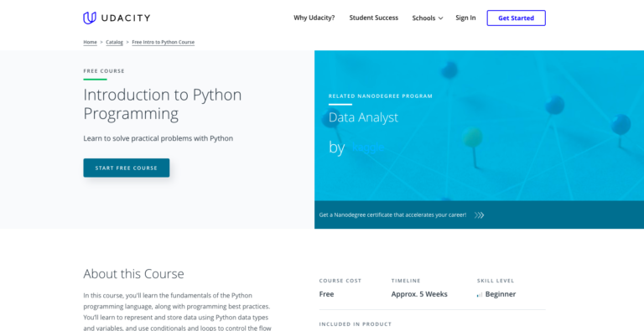The image size is (644, 331).
Task: Click the Get Started button
Action: (517, 18)
